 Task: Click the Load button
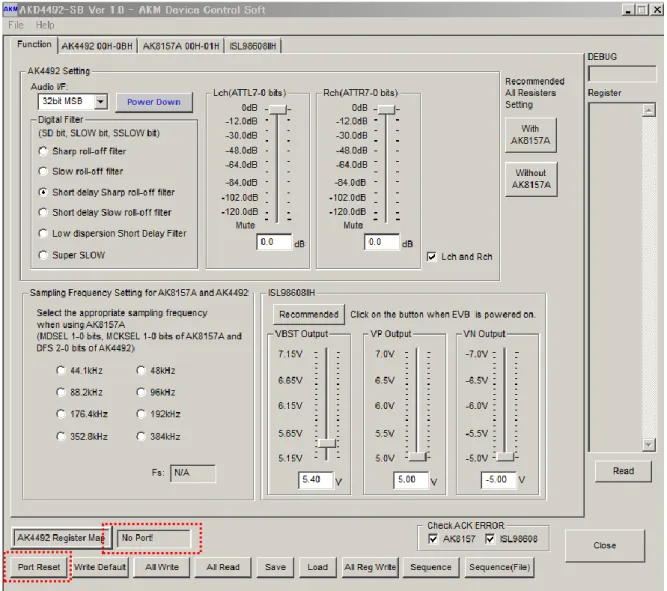coord(317,567)
